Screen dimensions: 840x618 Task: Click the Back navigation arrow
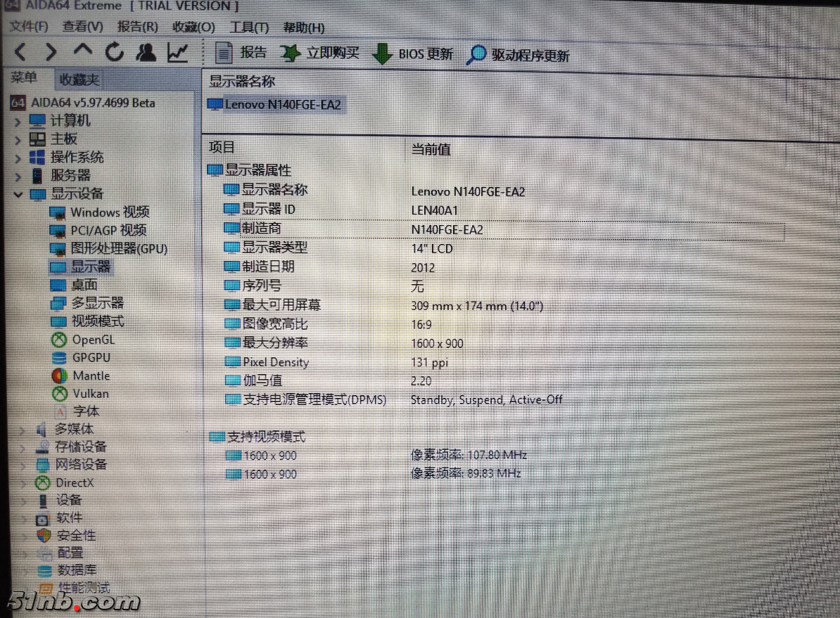point(20,52)
